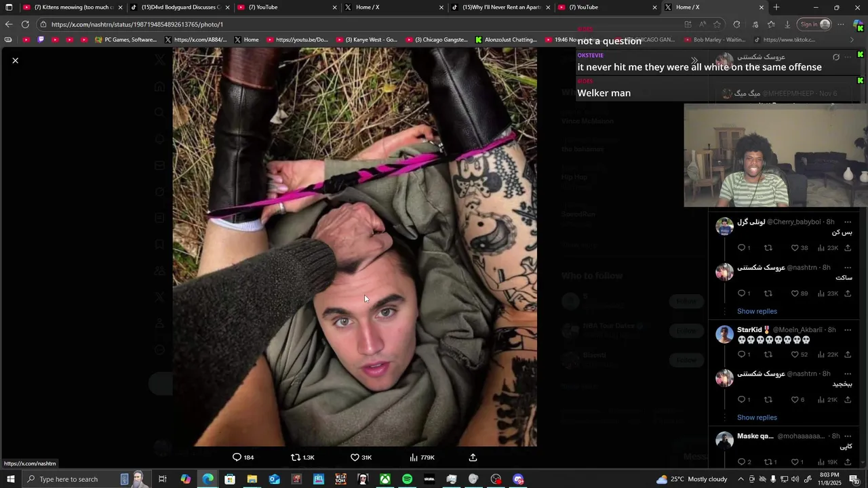This screenshot has width=868, height=488.
Task: Open Outlook from the taskbar
Action: click(x=274, y=479)
